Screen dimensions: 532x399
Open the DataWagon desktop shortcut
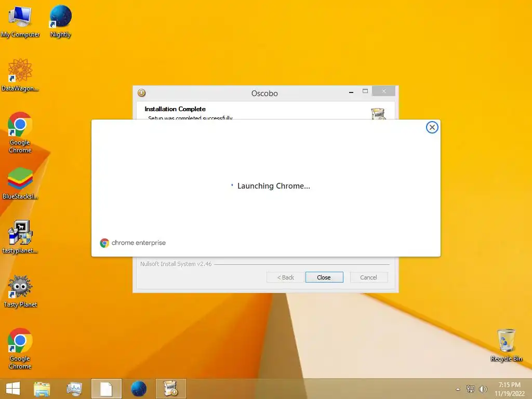coord(20,75)
